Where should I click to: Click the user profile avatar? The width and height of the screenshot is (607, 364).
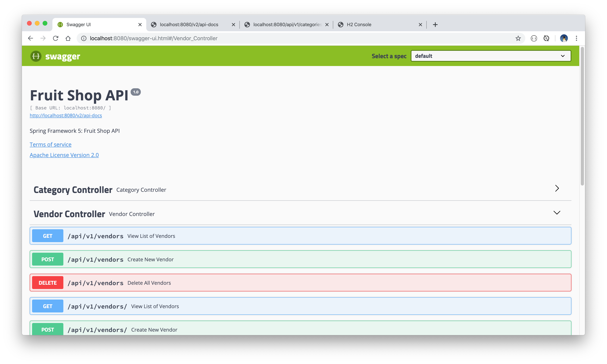[564, 38]
